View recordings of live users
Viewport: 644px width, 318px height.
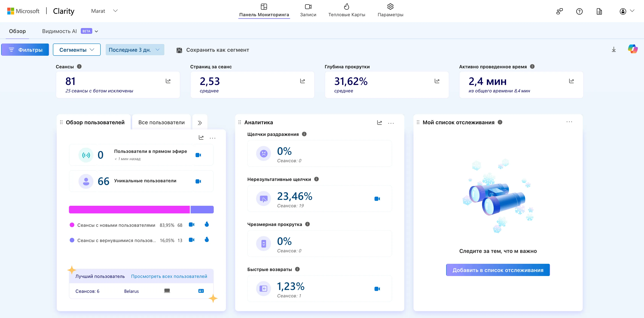click(198, 155)
